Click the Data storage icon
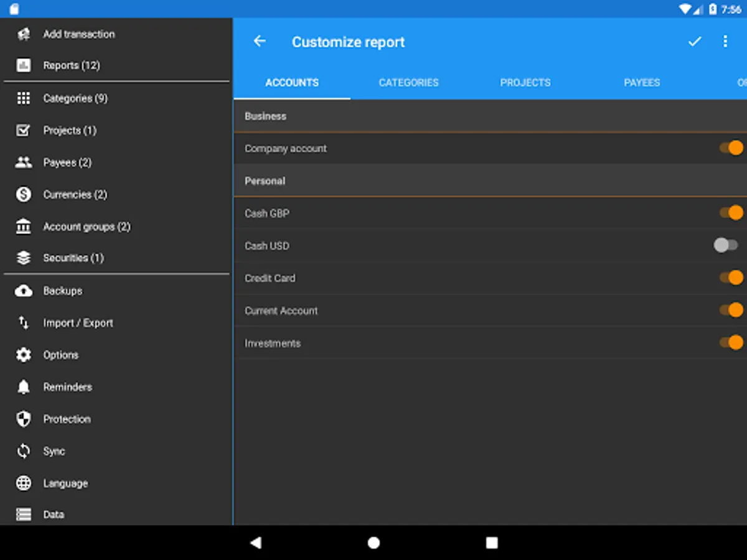The width and height of the screenshot is (747, 560). pos(24,515)
